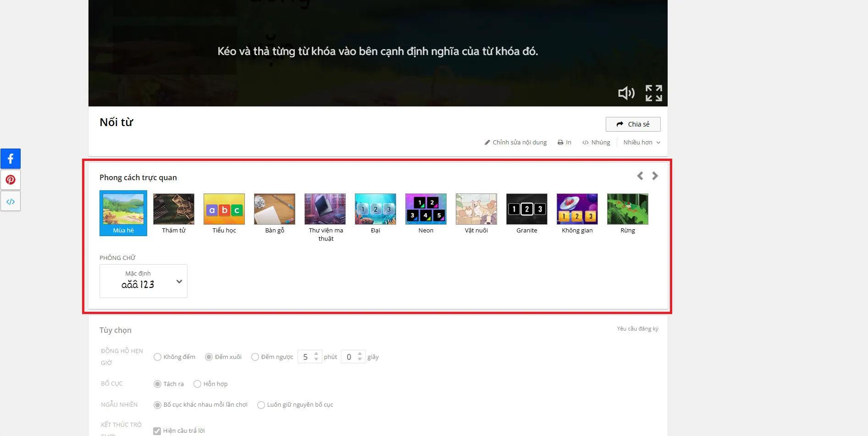Select the Neon visual style thumbnail
This screenshot has height=436, width=868.
click(426, 210)
